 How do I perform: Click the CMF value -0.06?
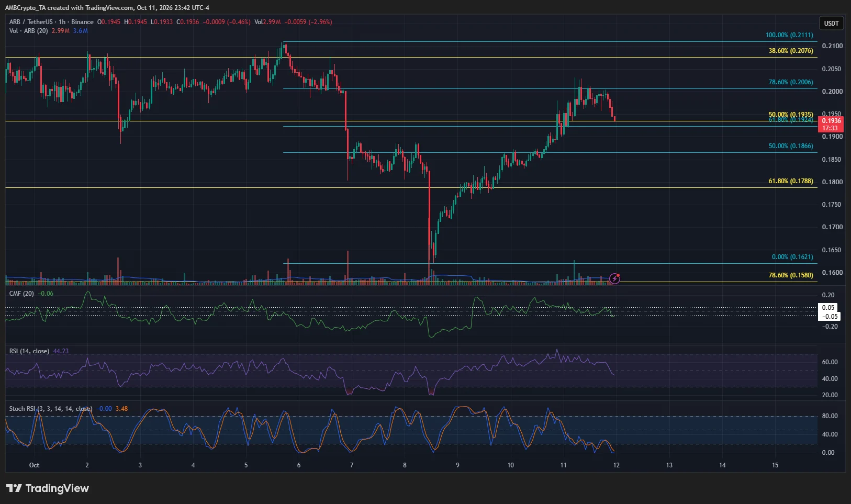tap(46, 294)
